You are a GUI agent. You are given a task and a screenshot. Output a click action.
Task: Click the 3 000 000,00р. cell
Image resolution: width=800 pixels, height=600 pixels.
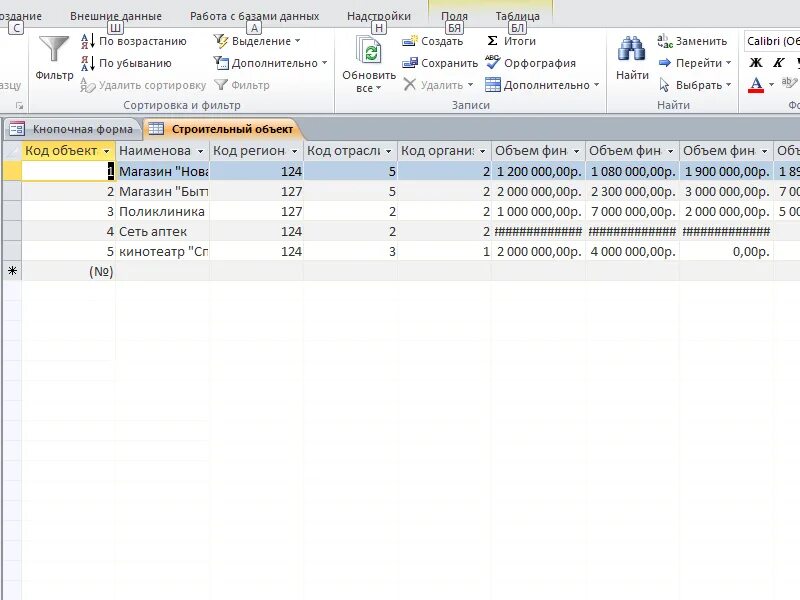[x=727, y=191]
